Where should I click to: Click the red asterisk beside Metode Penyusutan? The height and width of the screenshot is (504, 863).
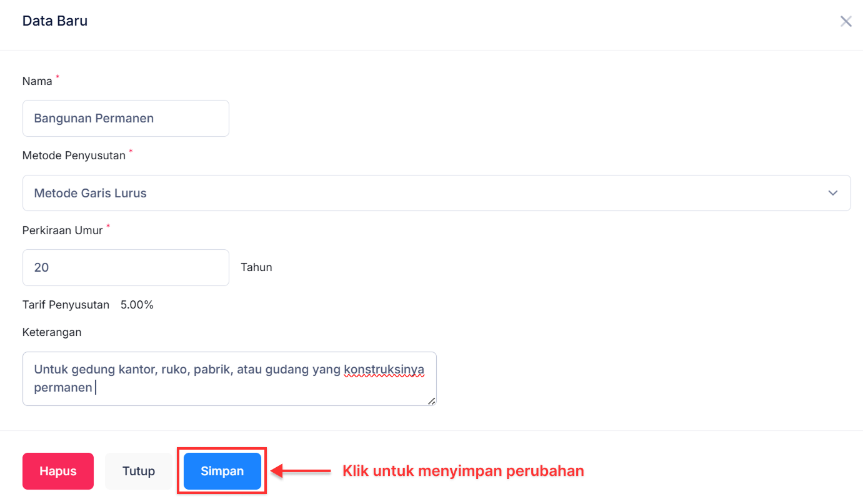coord(131,151)
